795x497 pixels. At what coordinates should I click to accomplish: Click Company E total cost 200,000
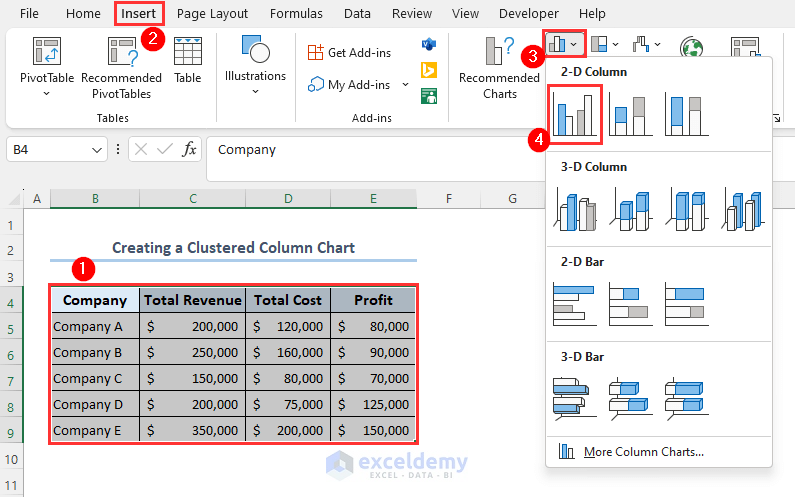(x=288, y=430)
